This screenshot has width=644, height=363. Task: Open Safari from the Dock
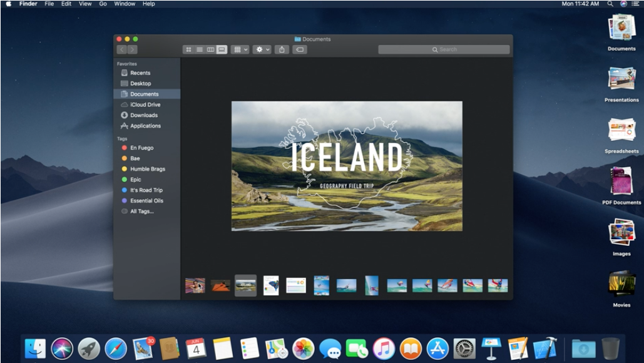(116, 348)
